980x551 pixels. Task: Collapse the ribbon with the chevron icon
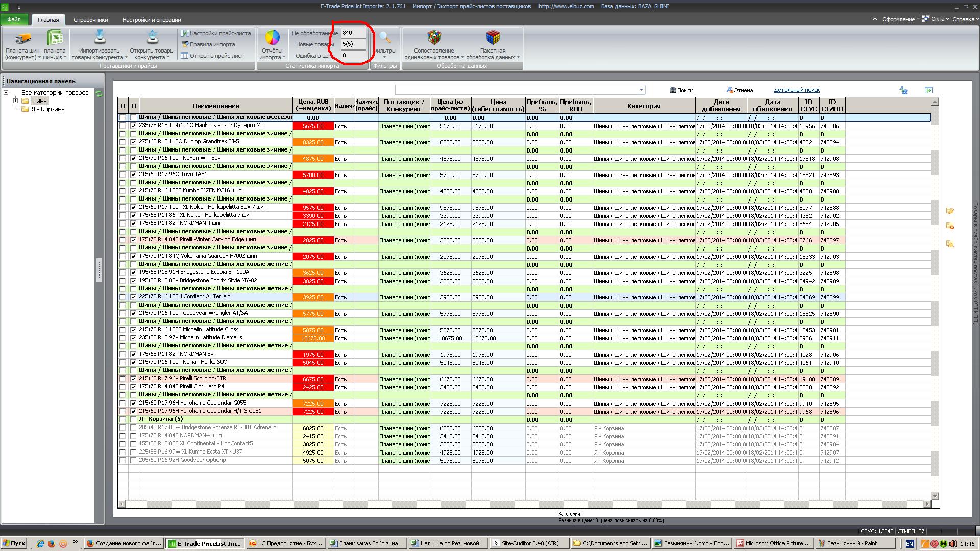click(x=875, y=19)
